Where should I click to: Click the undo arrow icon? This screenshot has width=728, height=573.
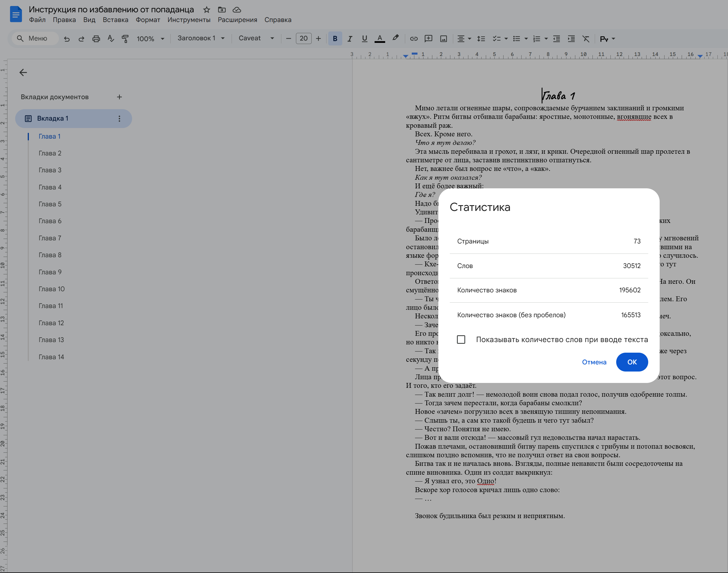(67, 39)
